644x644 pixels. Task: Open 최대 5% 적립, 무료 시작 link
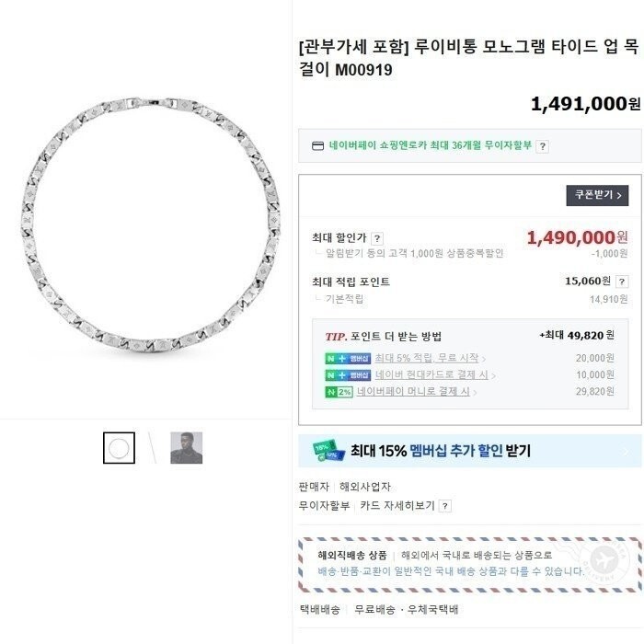(x=427, y=358)
